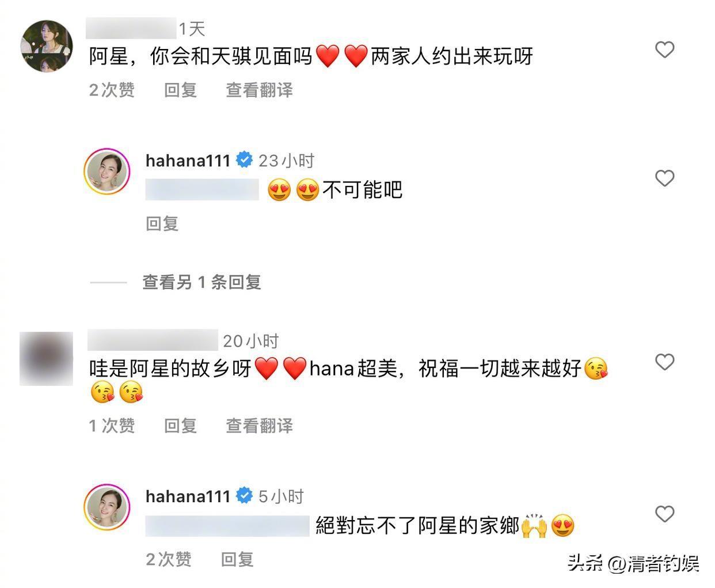Like the comment about 阿星的故乡
Image resolution: width=715 pixels, height=588 pixels.
664,362
